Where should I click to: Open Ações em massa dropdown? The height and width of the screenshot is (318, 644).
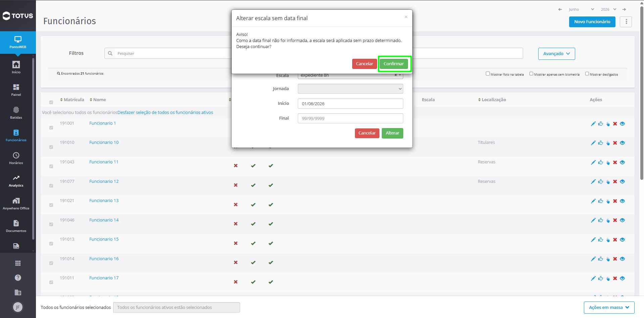tap(609, 307)
